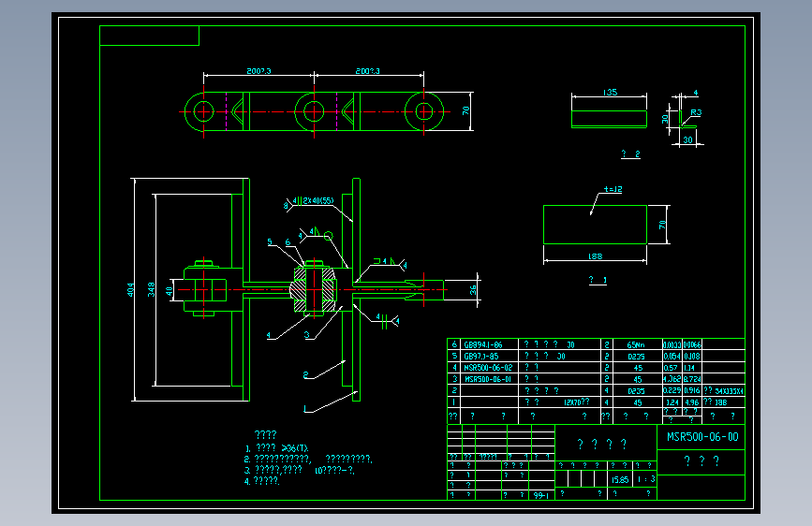Click the 4.362 unit weight cell
This screenshot has height=526, width=812.
point(672,379)
